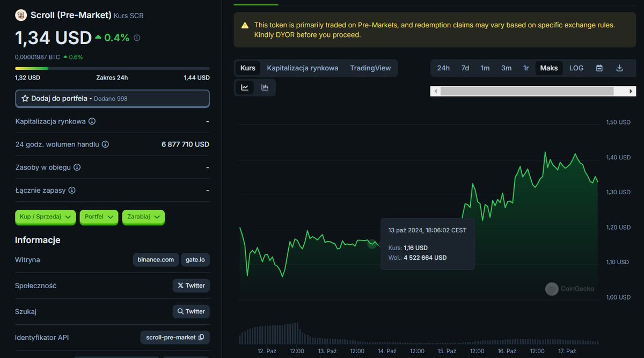Viewport: 644px width, 358px height.
Task: Select the candlestick chart view icon
Action: 265,87
